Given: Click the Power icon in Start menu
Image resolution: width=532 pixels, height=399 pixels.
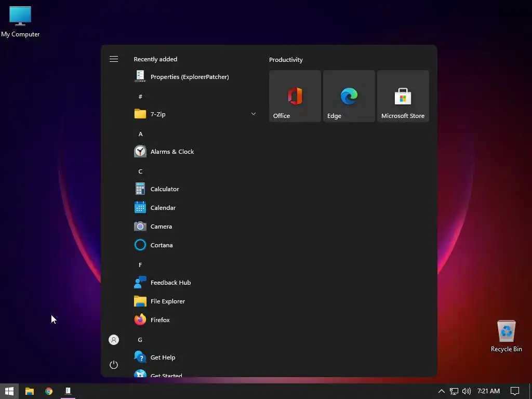Looking at the screenshot, I should (x=114, y=365).
